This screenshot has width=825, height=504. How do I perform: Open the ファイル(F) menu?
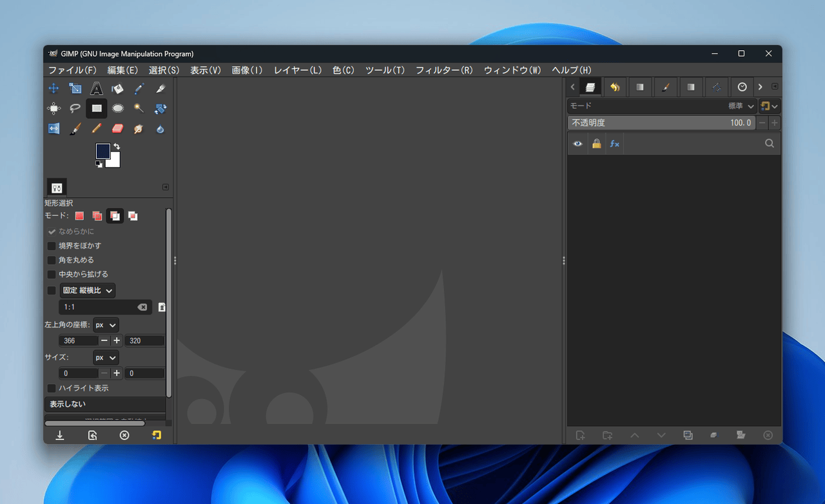coord(72,70)
